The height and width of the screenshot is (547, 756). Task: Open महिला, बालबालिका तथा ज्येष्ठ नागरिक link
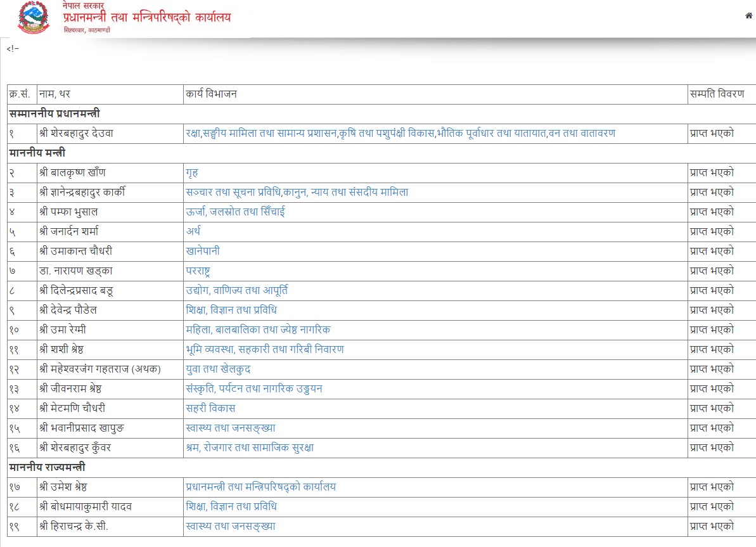(258, 330)
